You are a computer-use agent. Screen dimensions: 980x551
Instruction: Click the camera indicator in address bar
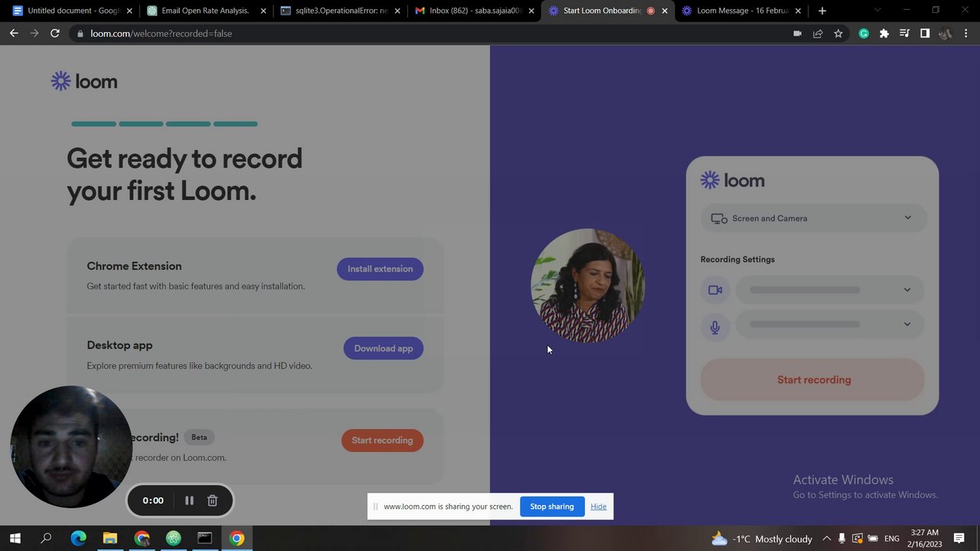click(797, 34)
